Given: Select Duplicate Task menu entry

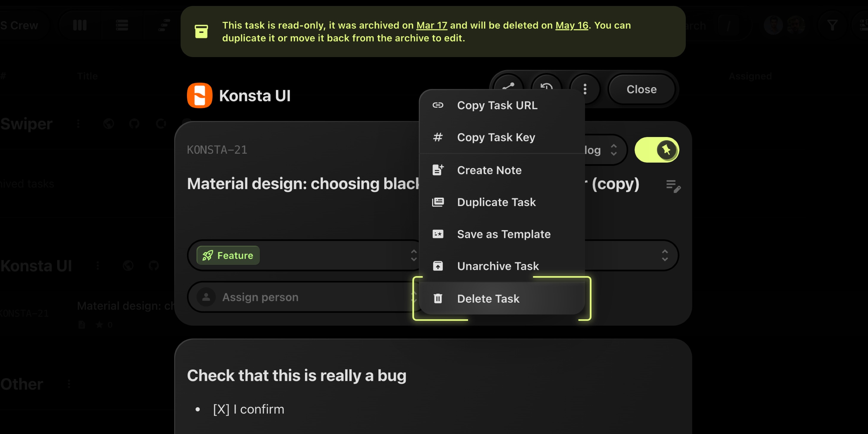Looking at the screenshot, I should coord(496,202).
